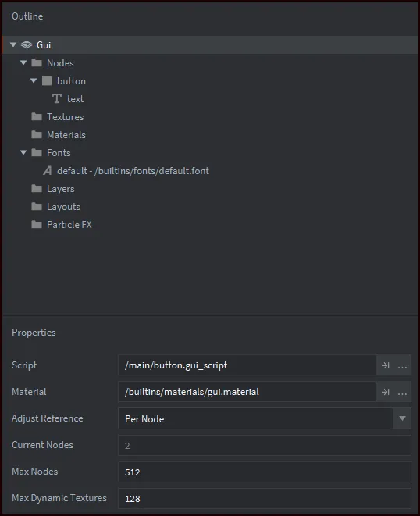Select the Layers tree item

210,189
